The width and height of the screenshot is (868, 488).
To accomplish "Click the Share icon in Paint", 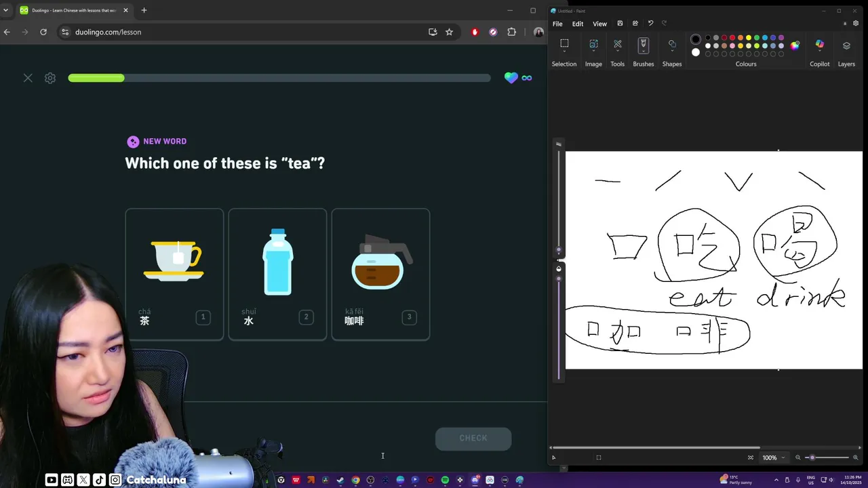I will coord(635,23).
